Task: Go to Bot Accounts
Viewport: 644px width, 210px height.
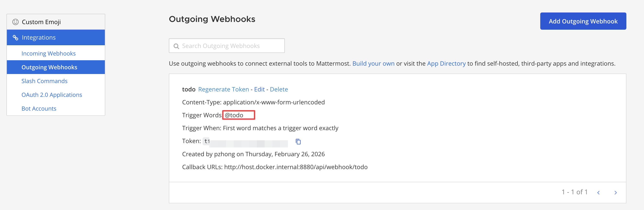Action: (x=39, y=109)
